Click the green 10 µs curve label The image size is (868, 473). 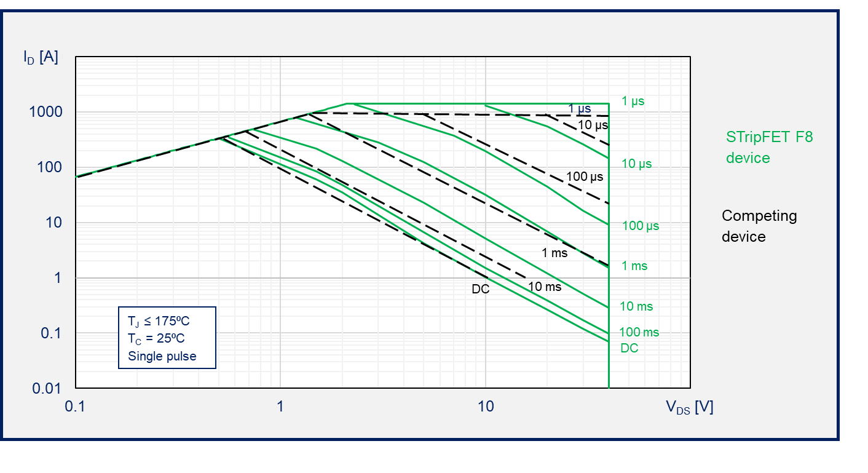pyautogui.click(x=636, y=164)
